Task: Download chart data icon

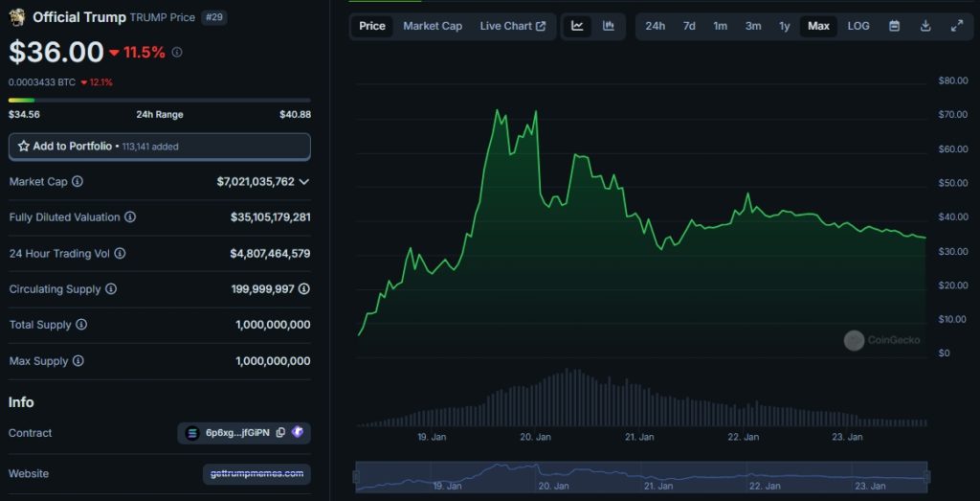Action: pos(925,26)
